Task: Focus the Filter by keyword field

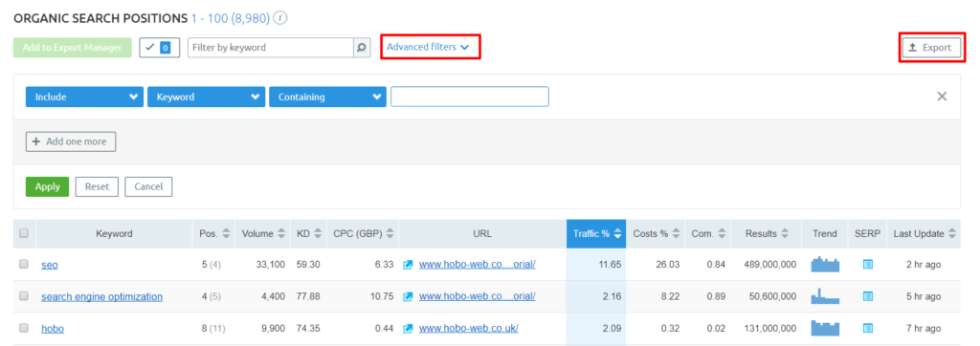Action: [x=270, y=48]
